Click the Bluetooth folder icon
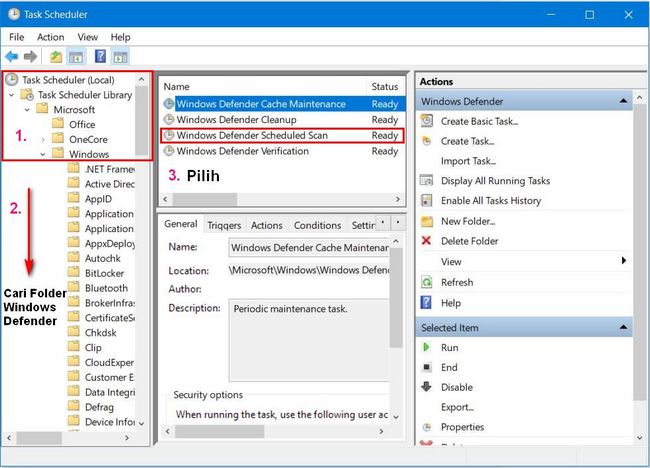The height and width of the screenshot is (468, 650). pos(73,287)
